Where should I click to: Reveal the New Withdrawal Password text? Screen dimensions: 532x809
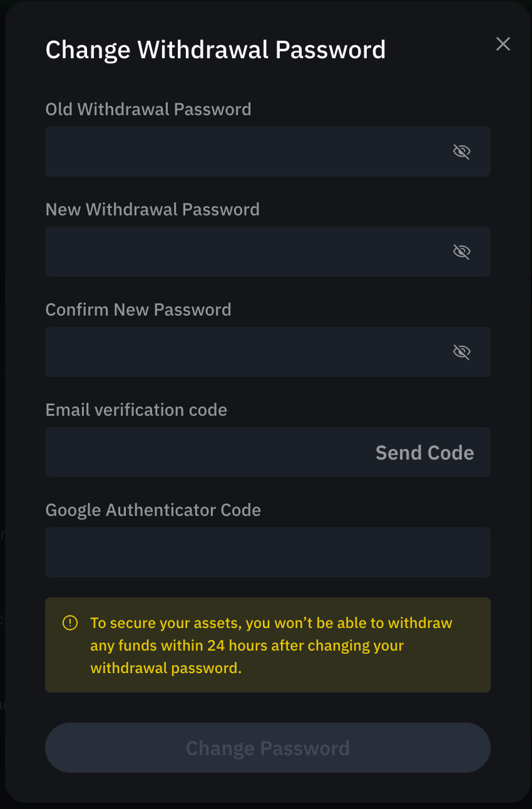point(461,252)
